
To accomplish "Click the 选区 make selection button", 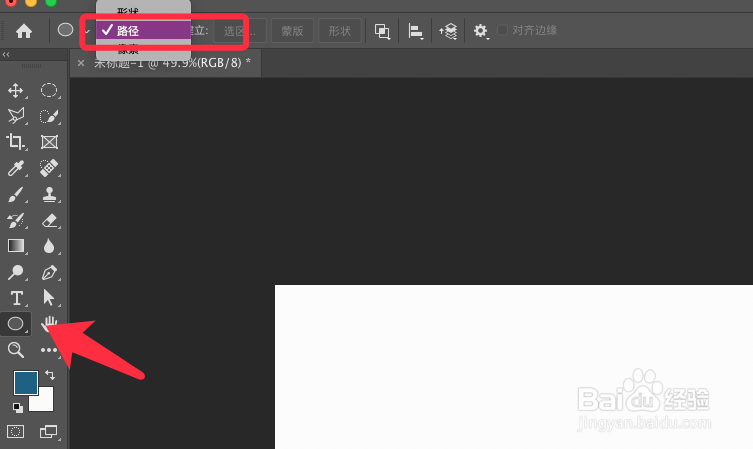I will (x=239, y=31).
